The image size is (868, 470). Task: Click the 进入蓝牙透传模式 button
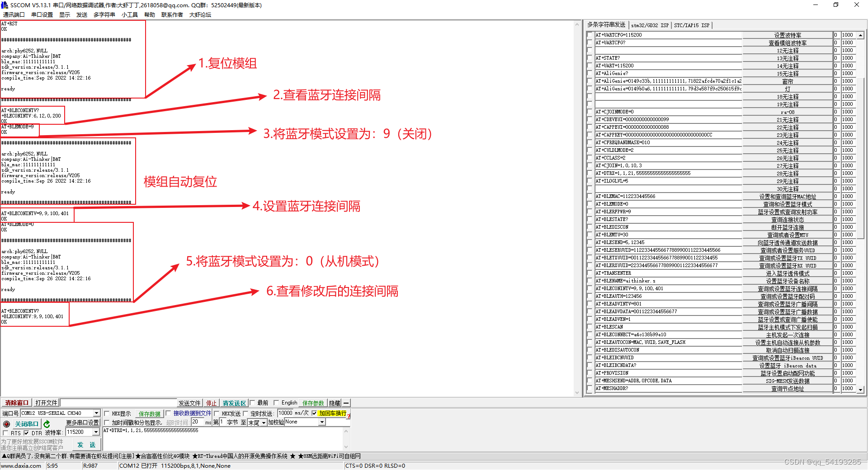(x=788, y=273)
